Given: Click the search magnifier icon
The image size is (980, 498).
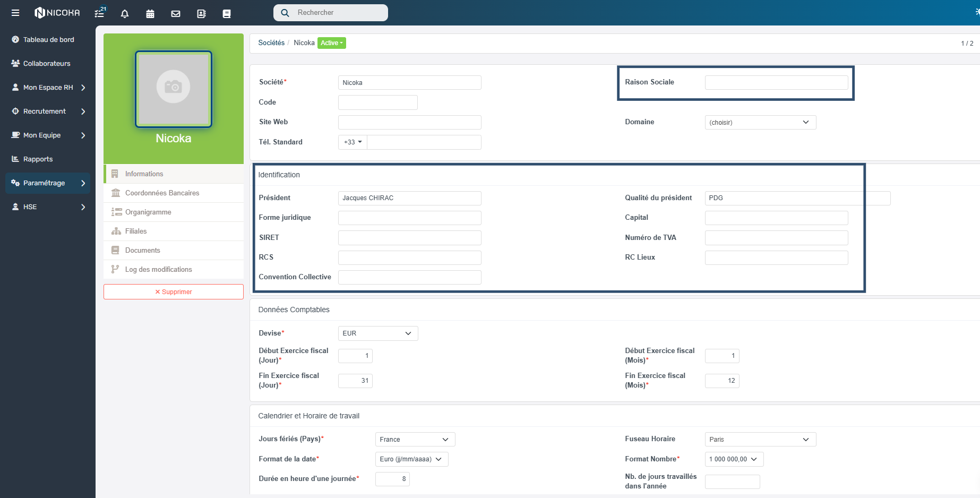Looking at the screenshot, I should tap(285, 13).
